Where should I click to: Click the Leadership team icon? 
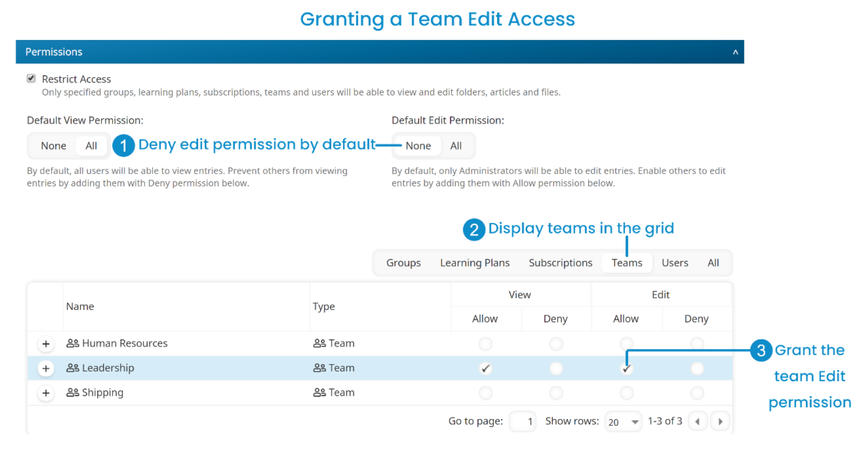click(73, 368)
